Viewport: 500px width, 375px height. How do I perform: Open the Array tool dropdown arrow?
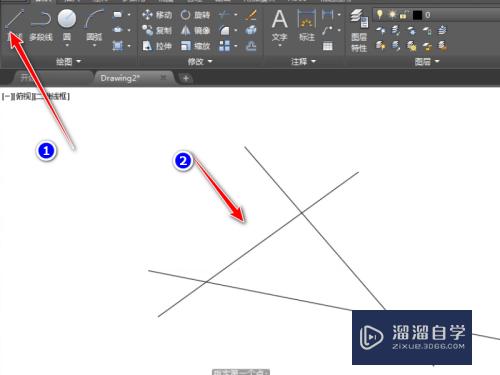236,46
